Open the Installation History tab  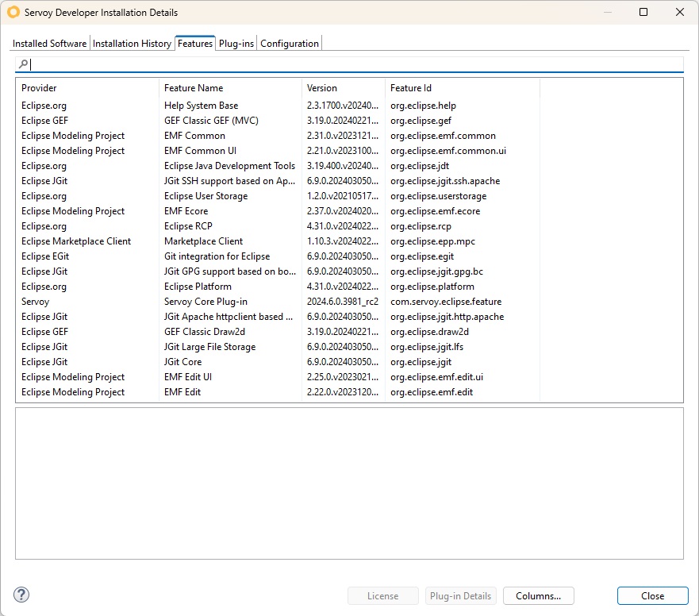point(132,44)
